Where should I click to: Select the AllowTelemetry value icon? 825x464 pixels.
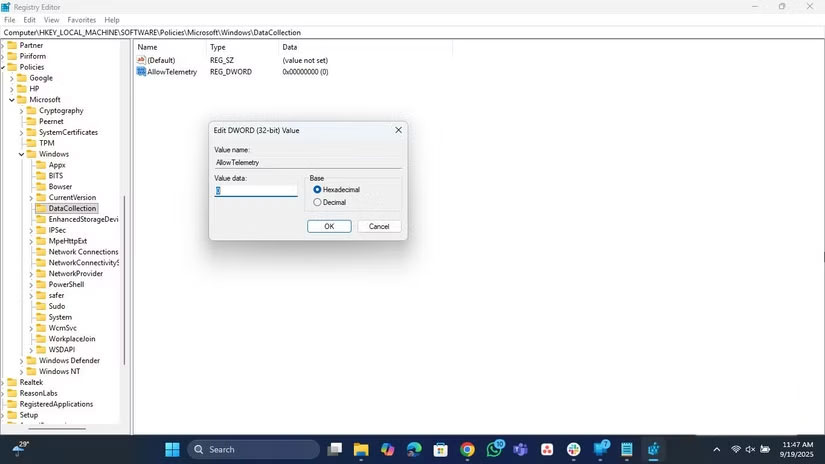pos(141,72)
